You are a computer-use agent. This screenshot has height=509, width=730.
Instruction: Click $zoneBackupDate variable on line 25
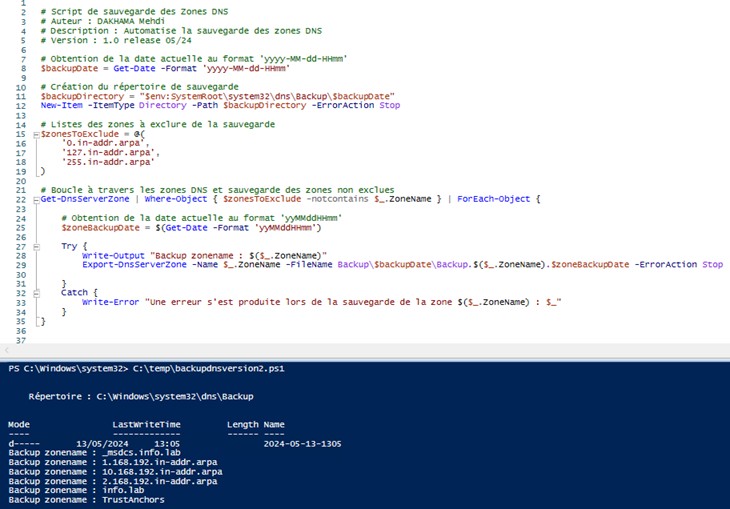(x=100, y=228)
